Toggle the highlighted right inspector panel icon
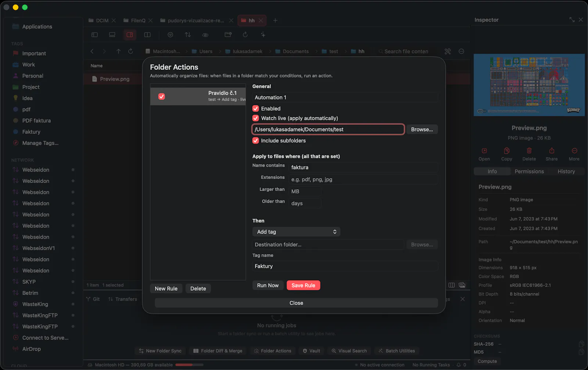This screenshot has height=370, width=588. [x=130, y=35]
